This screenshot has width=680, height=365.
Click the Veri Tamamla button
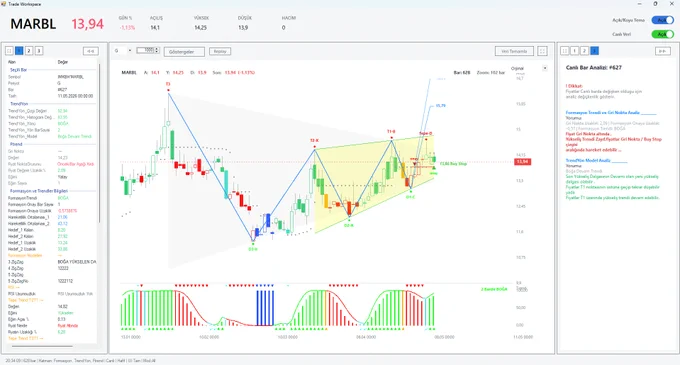tap(514, 51)
